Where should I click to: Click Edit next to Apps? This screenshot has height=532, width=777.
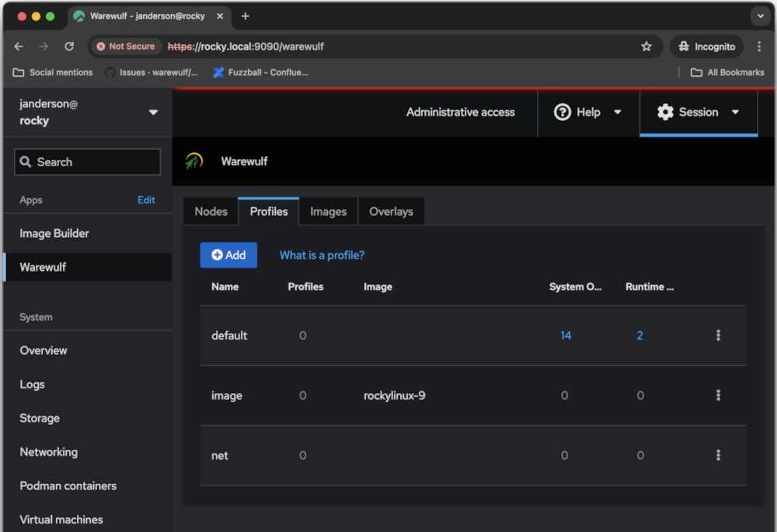146,200
